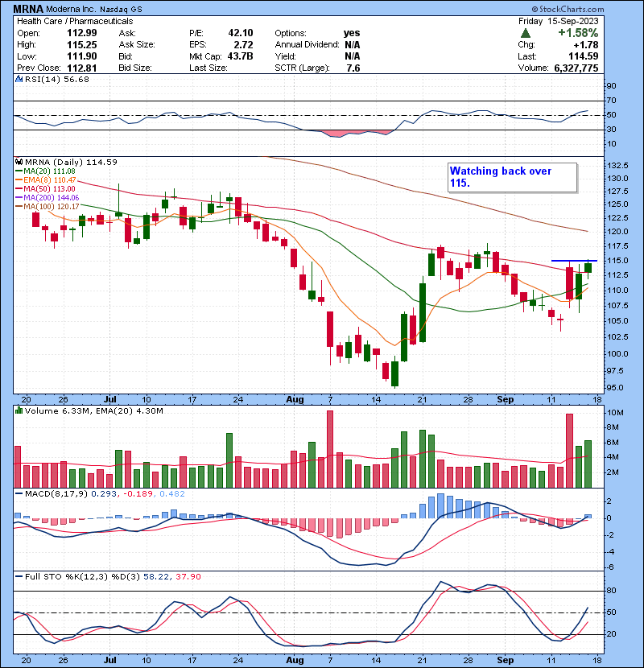Click the 132.5 price axis label

tap(617, 165)
